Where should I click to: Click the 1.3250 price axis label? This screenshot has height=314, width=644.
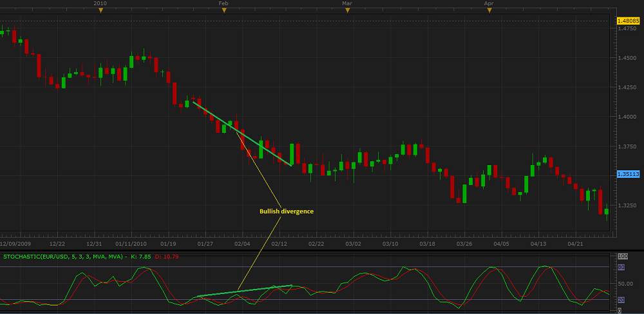[627, 206]
